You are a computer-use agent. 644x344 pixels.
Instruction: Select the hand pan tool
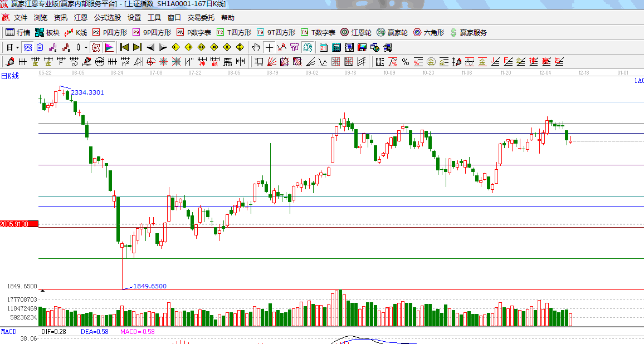[256, 47]
